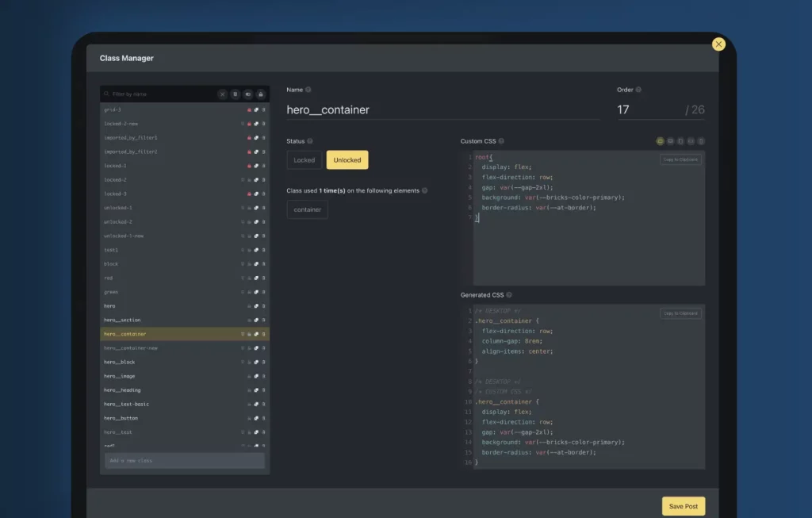Delete the imported_by_filter2 class
Image resolution: width=812 pixels, height=518 pixels.
point(263,152)
